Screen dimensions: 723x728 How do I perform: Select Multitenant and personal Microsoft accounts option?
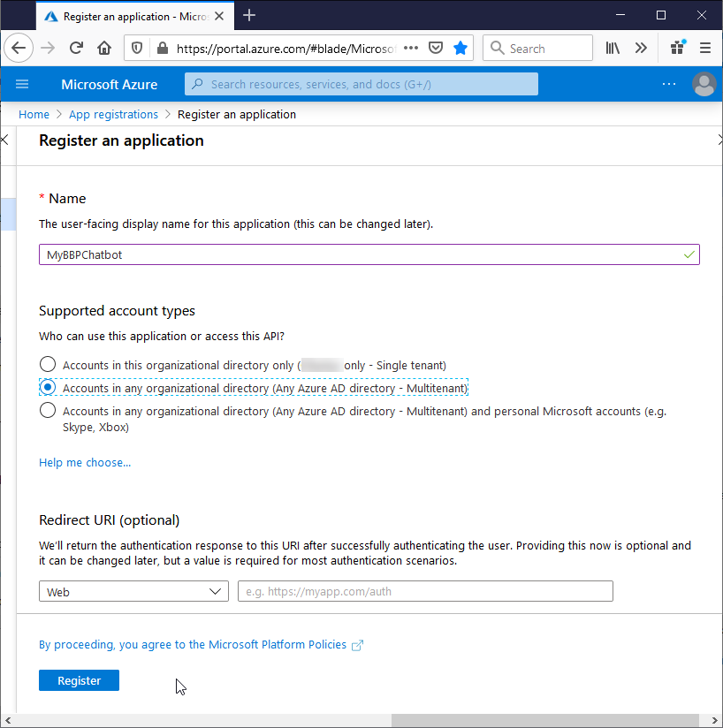(x=48, y=411)
